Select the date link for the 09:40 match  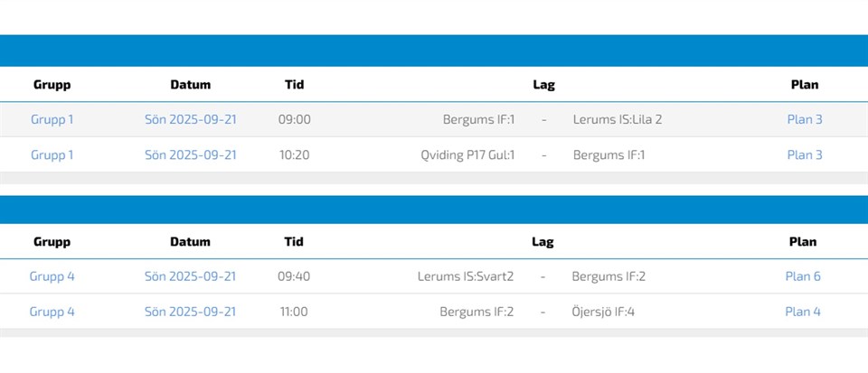click(x=191, y=276)
